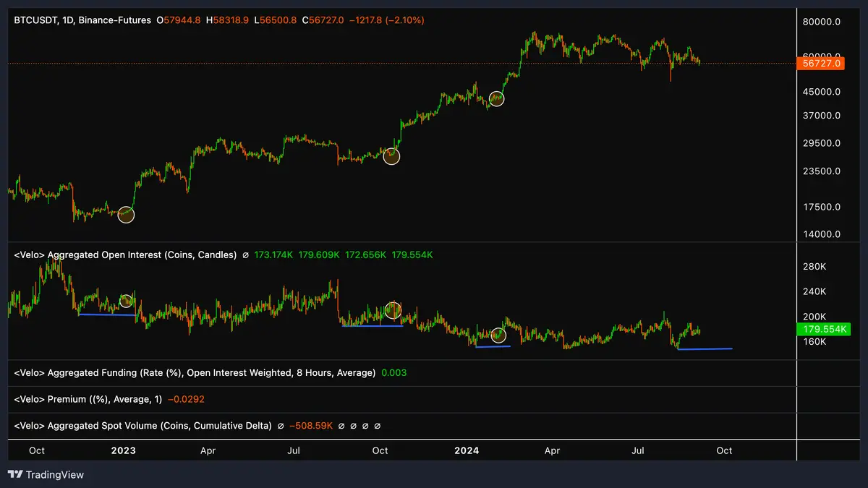
Task: Select the Aggregated Spot Volume indicator title
Action: [x=142, y=426]
